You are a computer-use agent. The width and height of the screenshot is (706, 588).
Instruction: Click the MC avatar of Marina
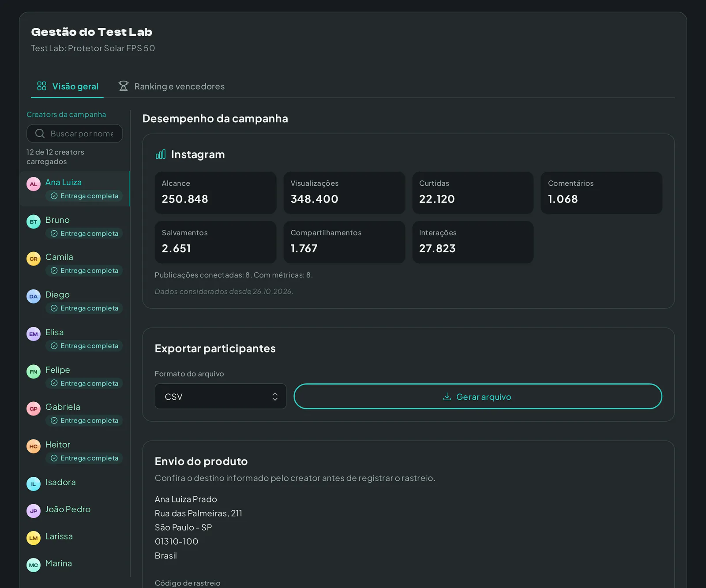[x=34, y=565]
